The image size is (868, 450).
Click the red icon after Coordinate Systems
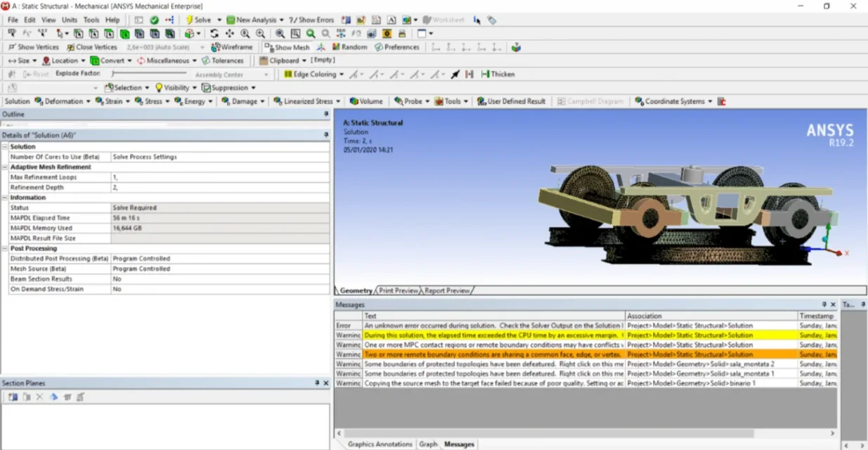pyautogui.click(x=722, y=101)
